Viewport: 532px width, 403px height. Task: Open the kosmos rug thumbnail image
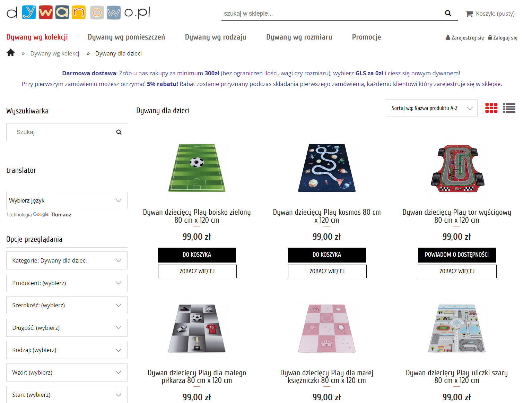coord(327,168)
